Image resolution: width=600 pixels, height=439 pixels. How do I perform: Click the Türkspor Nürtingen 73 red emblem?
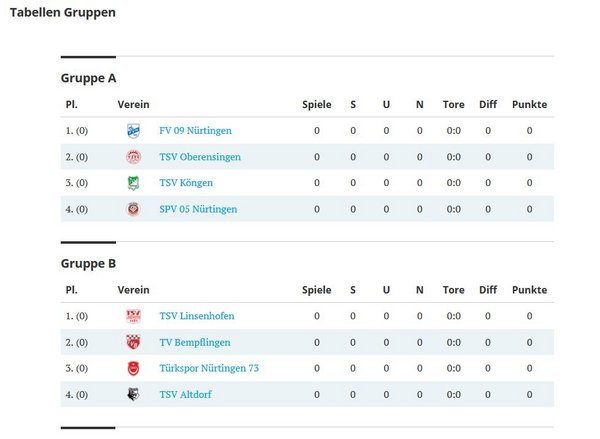(133, 369)
